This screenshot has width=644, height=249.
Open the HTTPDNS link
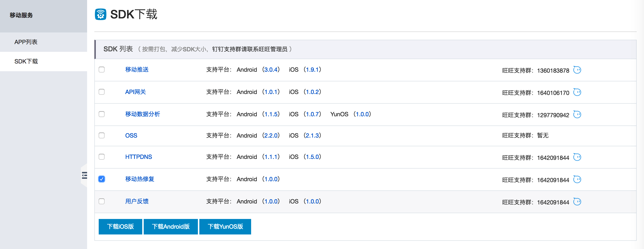click(138, 157)
